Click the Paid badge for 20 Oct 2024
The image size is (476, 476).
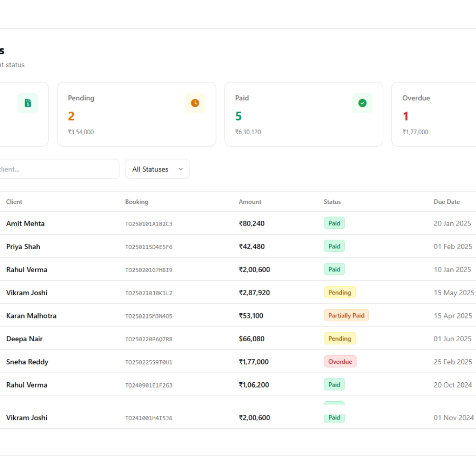tap(334, 385)
